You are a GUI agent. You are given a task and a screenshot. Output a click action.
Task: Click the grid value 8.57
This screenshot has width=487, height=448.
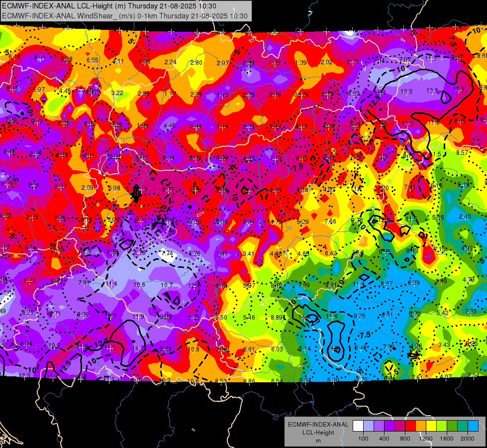pos(462,153)
